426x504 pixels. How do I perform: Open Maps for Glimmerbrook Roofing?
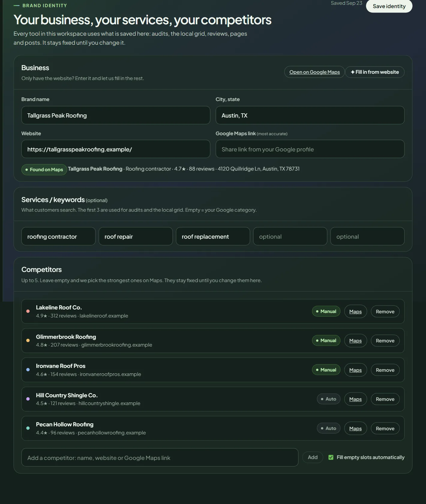pyautogui.click(x=355, y=341)
